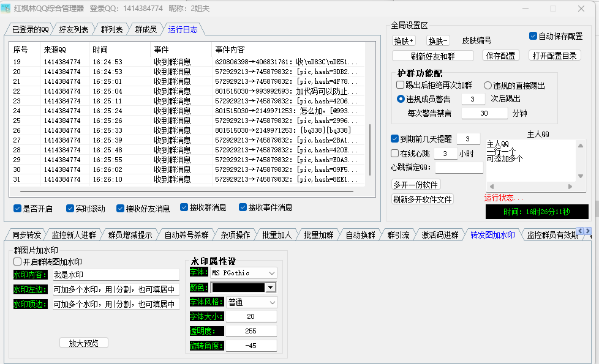Toggle the 在线心跳 checkbox

click(x=395, y=154)
